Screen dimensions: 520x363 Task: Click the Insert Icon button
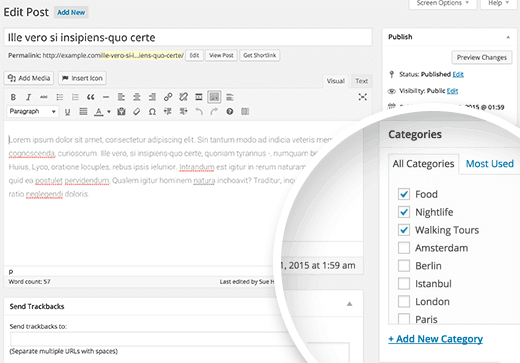coord(82,78)
